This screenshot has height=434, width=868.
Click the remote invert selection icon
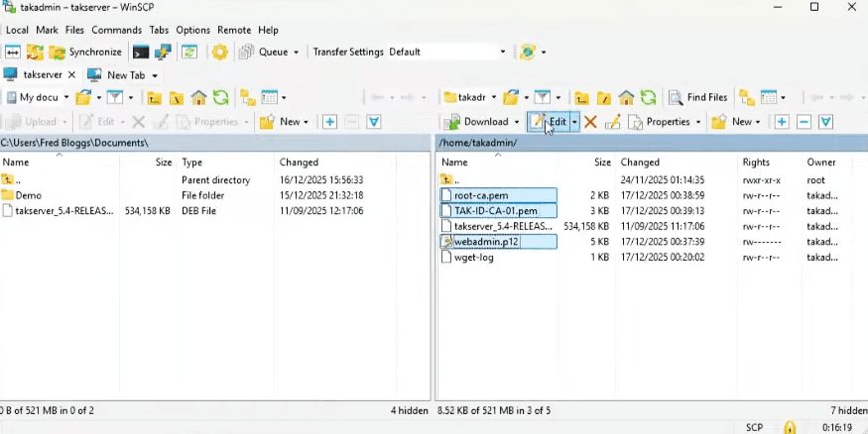tap(826, 122)
